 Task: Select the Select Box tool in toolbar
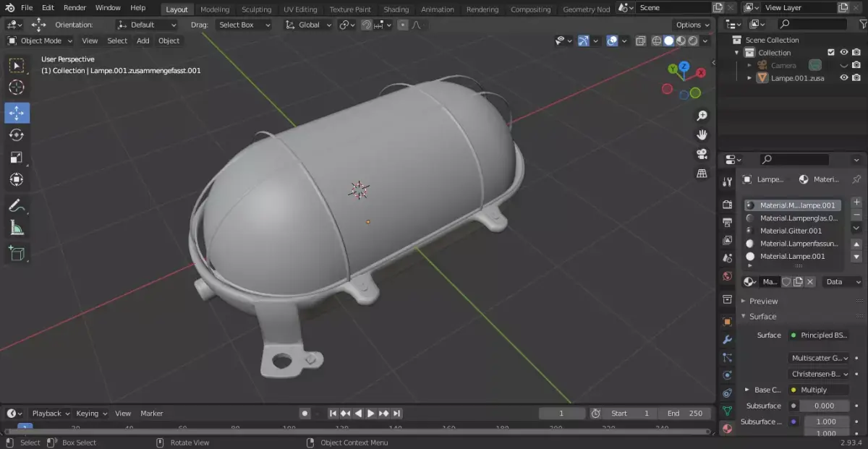point(17,66)
